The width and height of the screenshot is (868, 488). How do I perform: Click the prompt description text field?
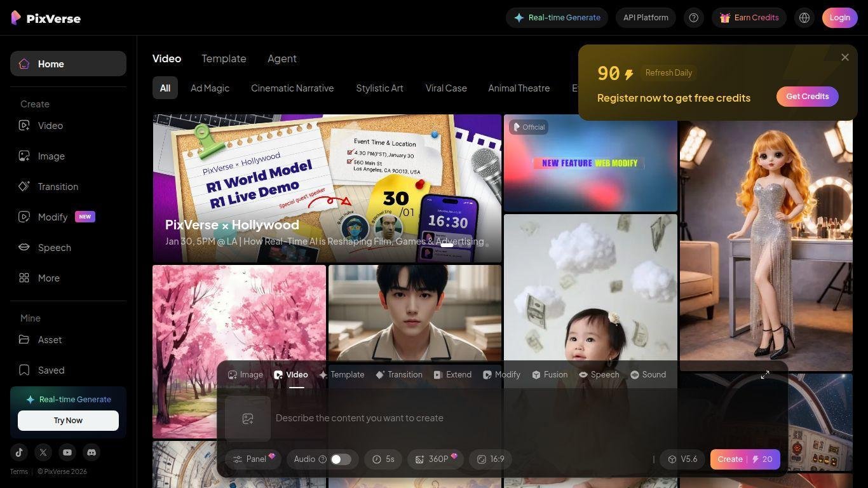(458, 418)
